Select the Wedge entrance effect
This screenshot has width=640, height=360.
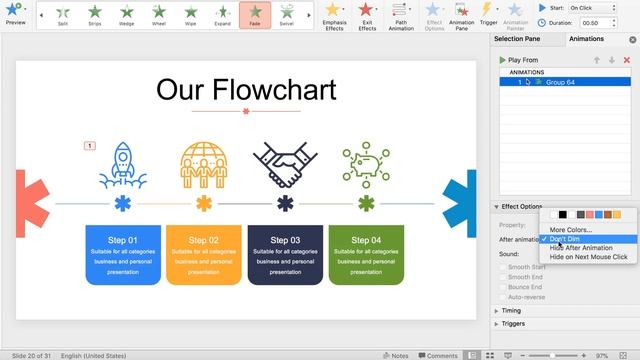[127, 15]
